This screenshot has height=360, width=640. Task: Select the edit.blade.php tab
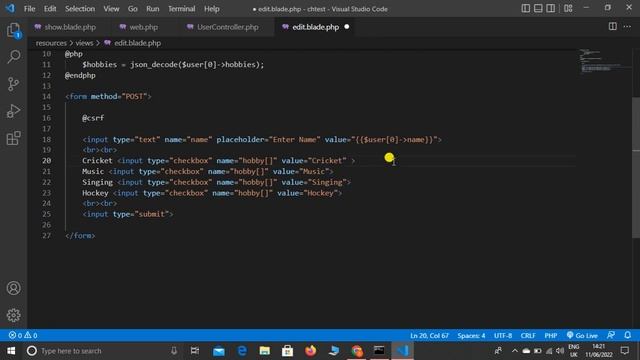[x=316, y=27]
